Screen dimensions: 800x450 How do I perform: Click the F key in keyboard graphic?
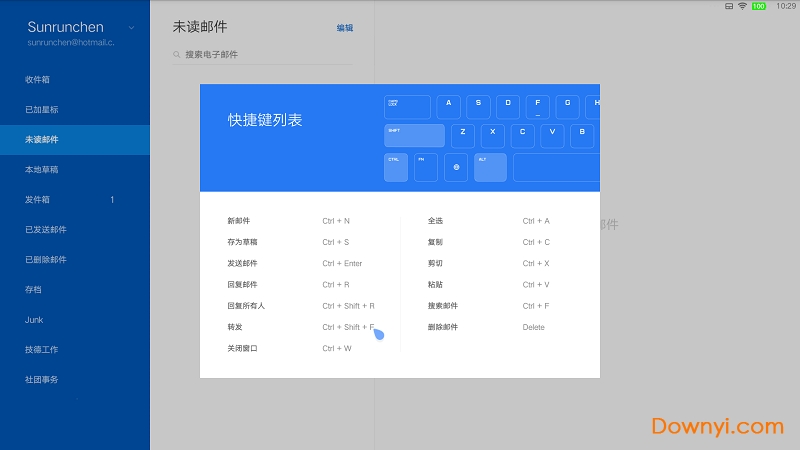[537, 106]
